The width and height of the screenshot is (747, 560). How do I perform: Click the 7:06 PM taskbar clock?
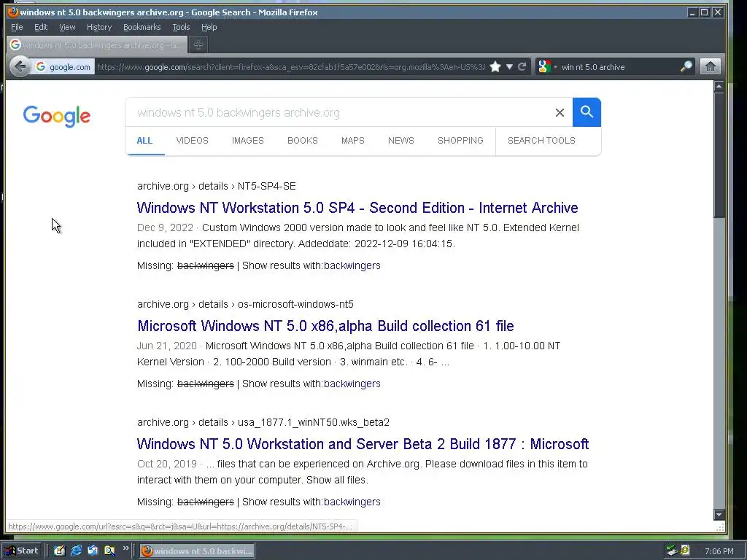tap(719, 551)
